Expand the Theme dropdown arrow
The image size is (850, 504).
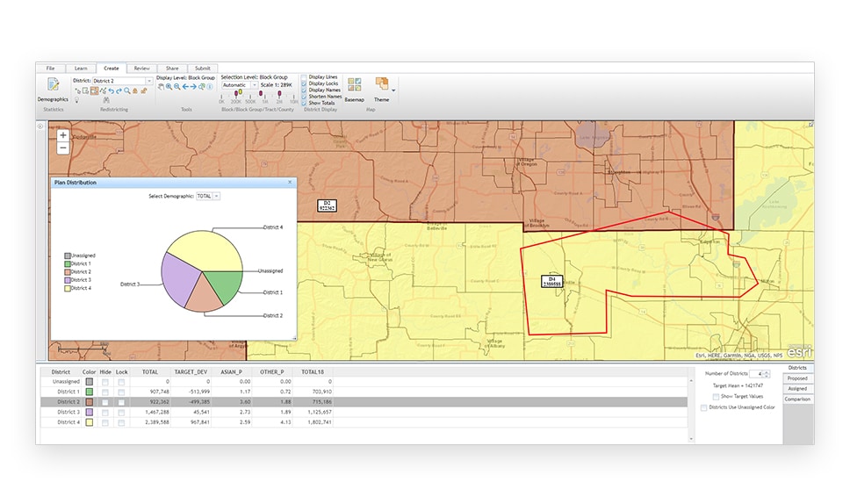coord(393,90)
